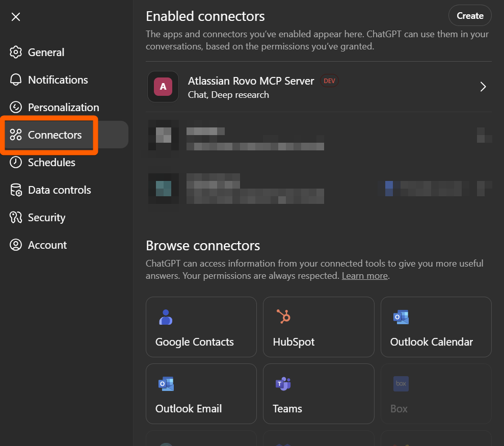
Task: Click the Personalization icon in sidebar
Action: coord(16,108)
